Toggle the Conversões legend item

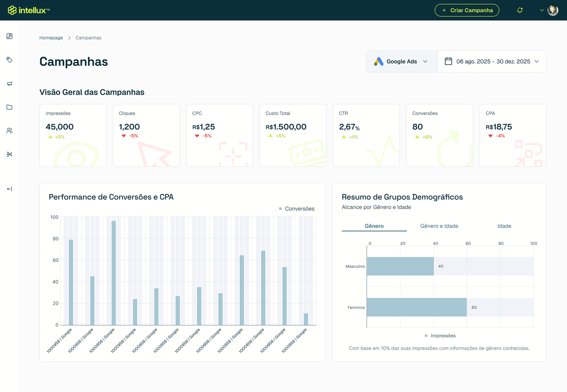pos(296,209)
